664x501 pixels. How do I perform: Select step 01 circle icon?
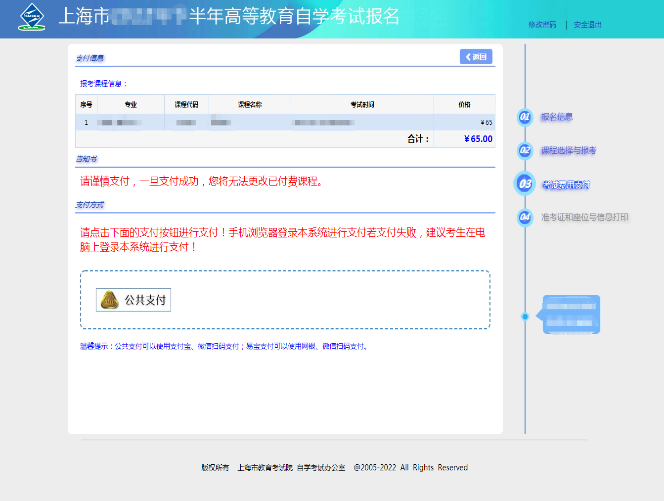(525, 117)
